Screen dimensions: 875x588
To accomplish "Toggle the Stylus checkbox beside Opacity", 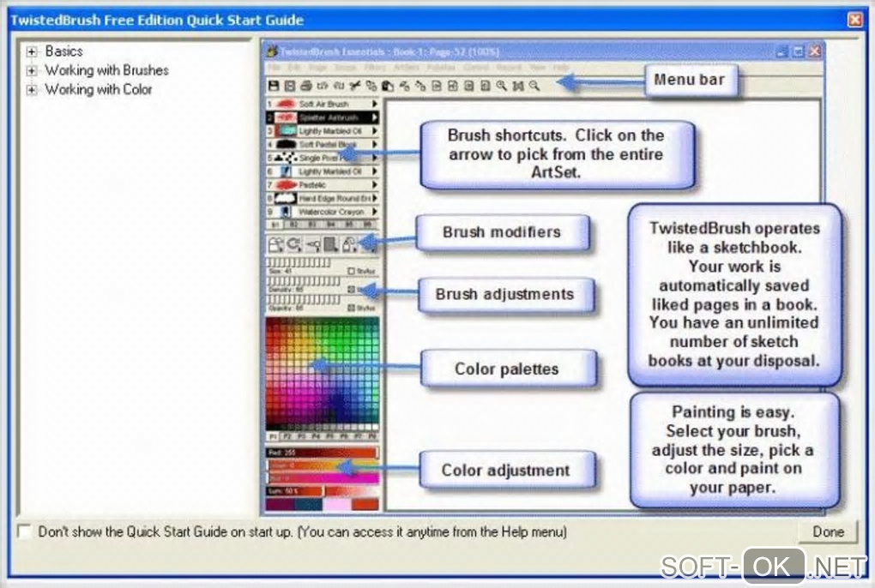I will [x=351, y=308].
